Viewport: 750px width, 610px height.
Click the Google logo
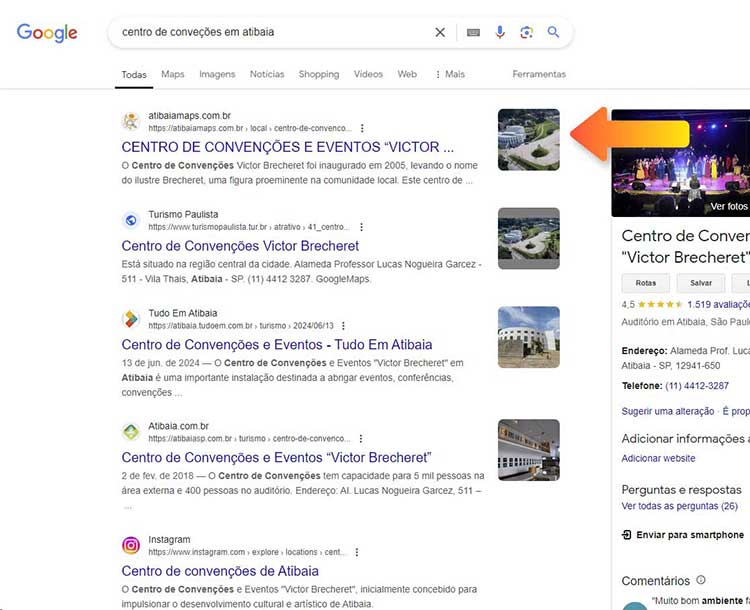tap(47, 33)
